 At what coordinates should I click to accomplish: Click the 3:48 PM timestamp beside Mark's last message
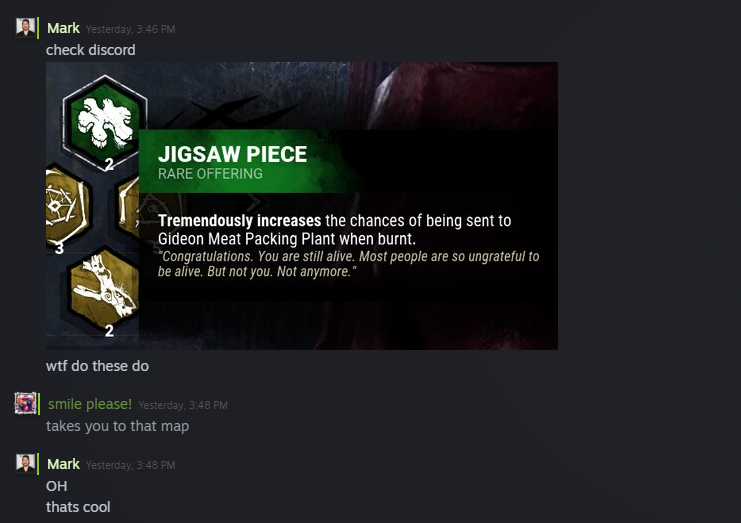(130, 465)
